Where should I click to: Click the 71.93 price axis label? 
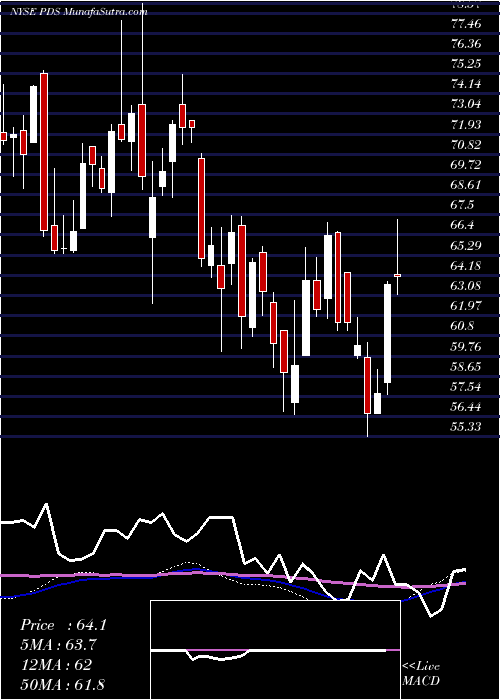point(466,125)
